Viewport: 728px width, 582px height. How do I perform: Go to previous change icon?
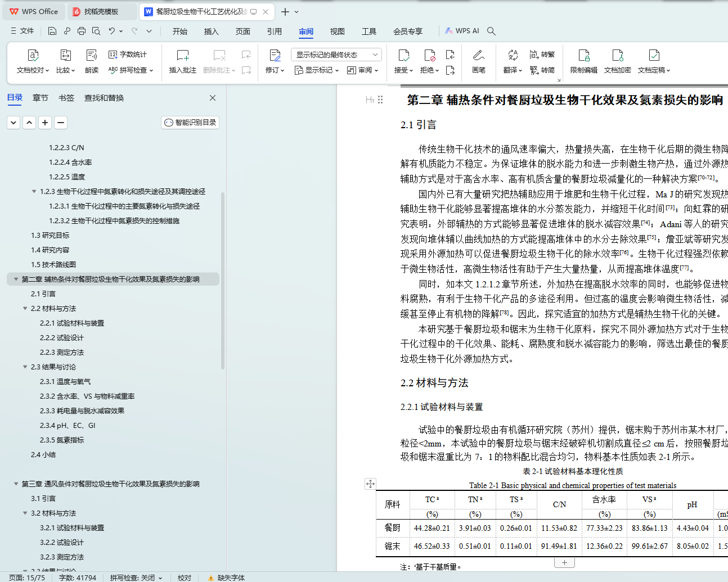[x=450, y=55]
